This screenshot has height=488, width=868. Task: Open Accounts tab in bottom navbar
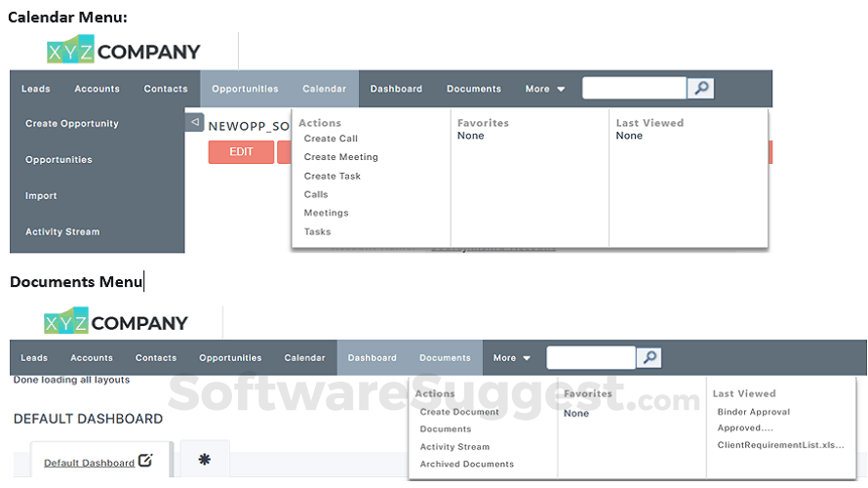tap(92, 358)
